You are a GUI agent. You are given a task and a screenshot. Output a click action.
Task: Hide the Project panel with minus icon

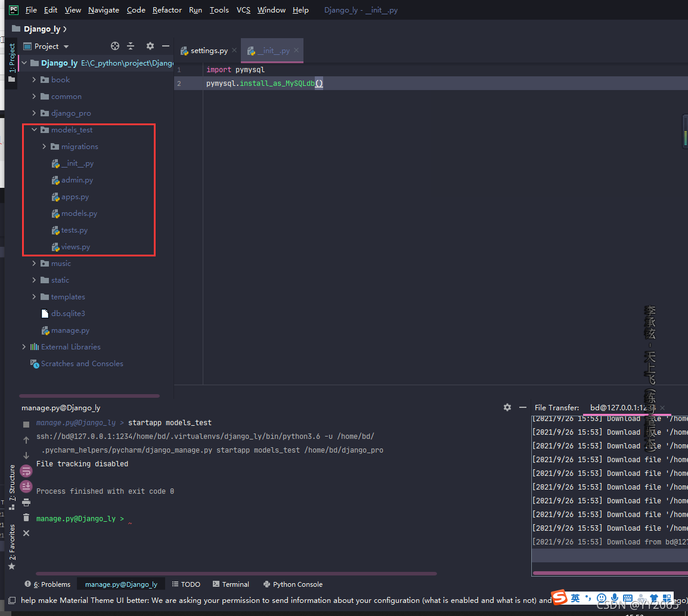pyautogui.click(x=165, y=46)
